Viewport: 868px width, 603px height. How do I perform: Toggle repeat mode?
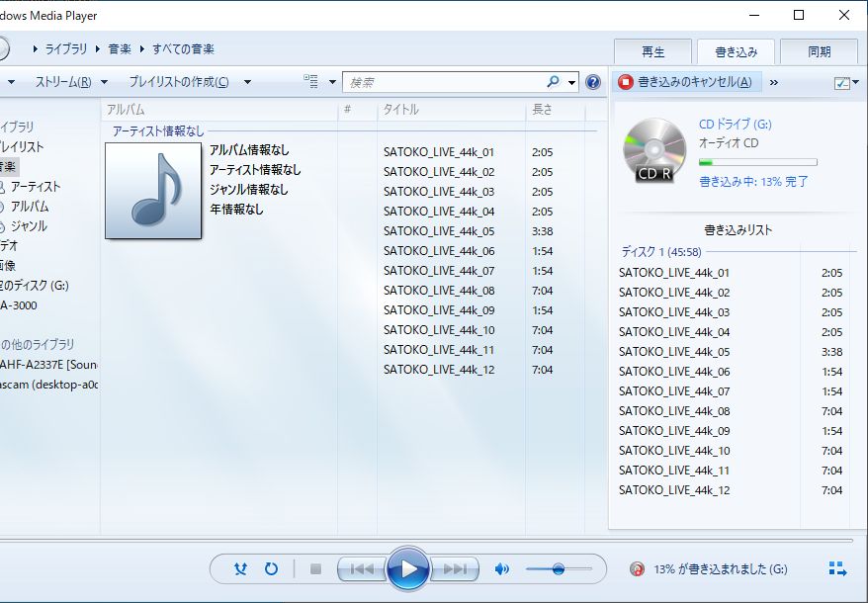coord(271,568)
